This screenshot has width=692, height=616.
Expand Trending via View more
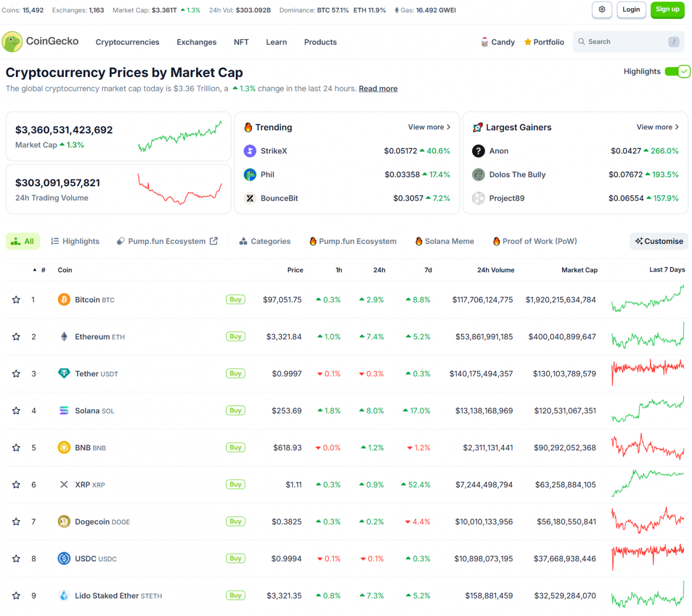click(x=429, y=127)
